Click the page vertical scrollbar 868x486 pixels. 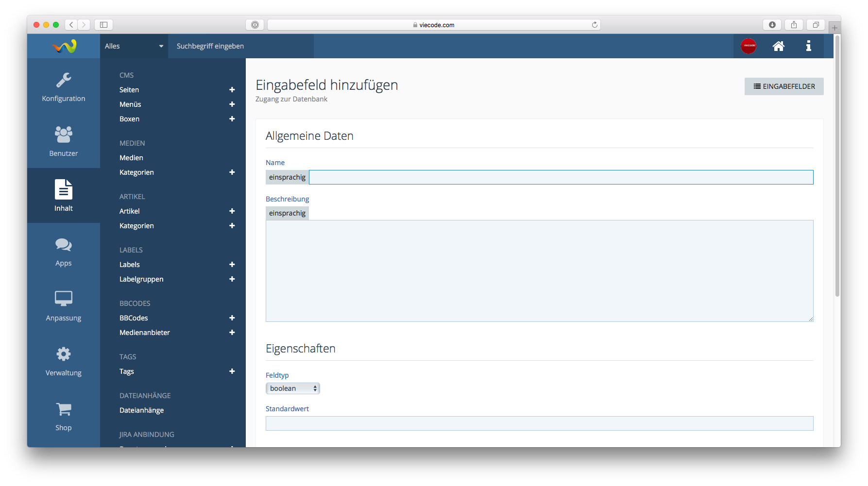tap(837, 165)
